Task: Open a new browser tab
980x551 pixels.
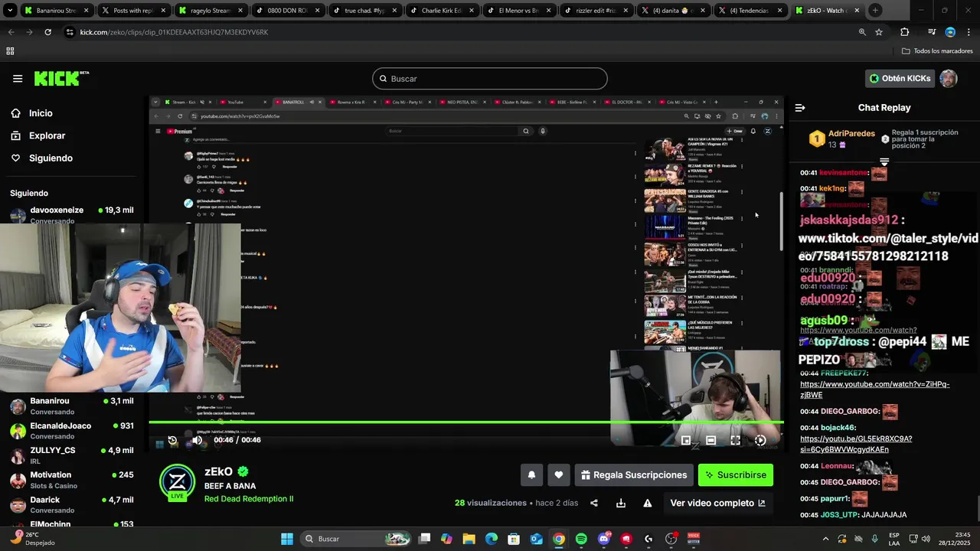Action: 875,11
